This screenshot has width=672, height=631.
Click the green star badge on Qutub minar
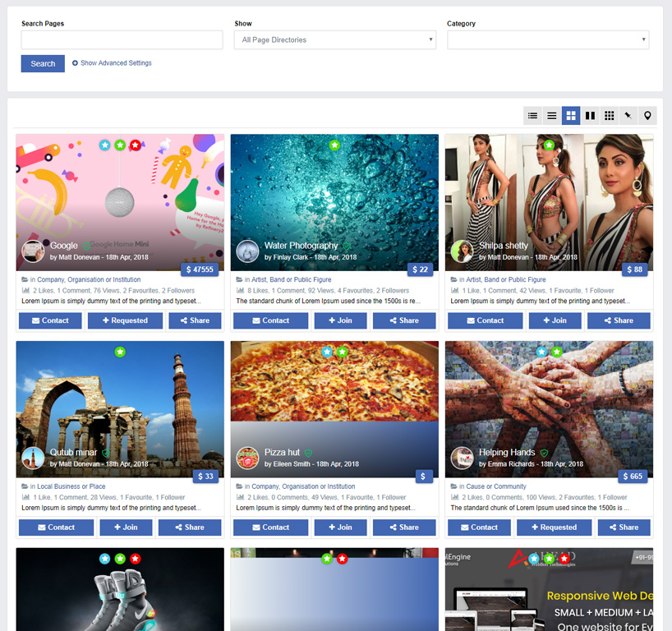(120, 352)
